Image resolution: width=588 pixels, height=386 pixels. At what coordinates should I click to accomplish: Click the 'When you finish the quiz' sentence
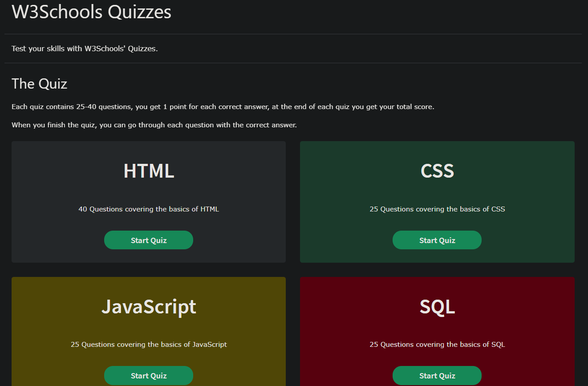154,125
